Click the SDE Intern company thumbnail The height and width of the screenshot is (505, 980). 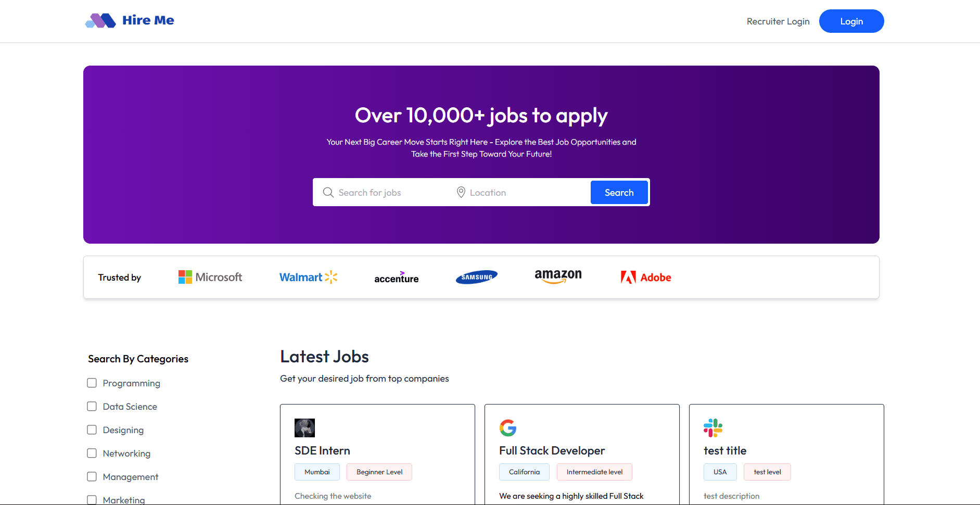click(x=304, y=427)
